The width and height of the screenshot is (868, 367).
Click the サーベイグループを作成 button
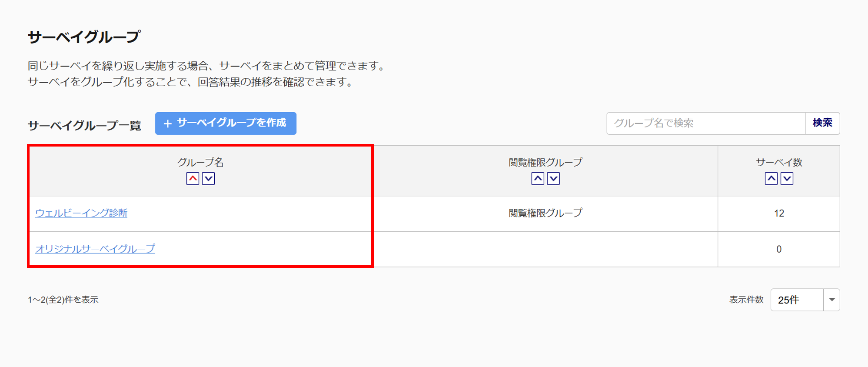point(226,123)
